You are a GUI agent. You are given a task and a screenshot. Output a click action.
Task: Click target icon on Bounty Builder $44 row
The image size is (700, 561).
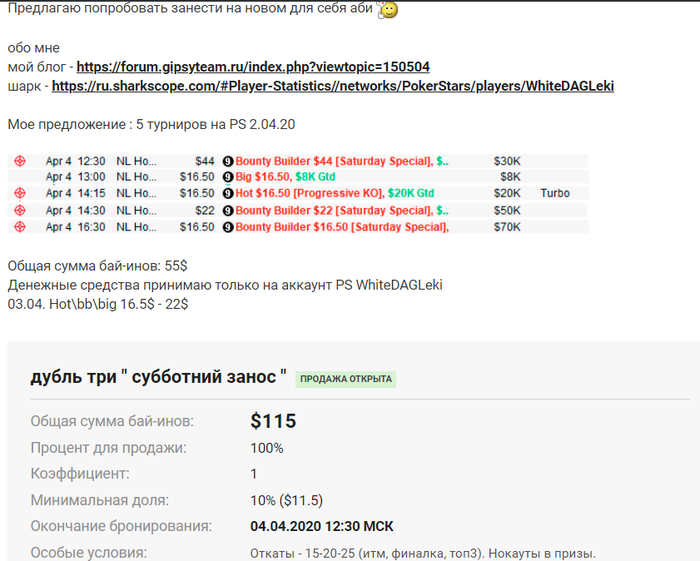[x=20, y=161]
